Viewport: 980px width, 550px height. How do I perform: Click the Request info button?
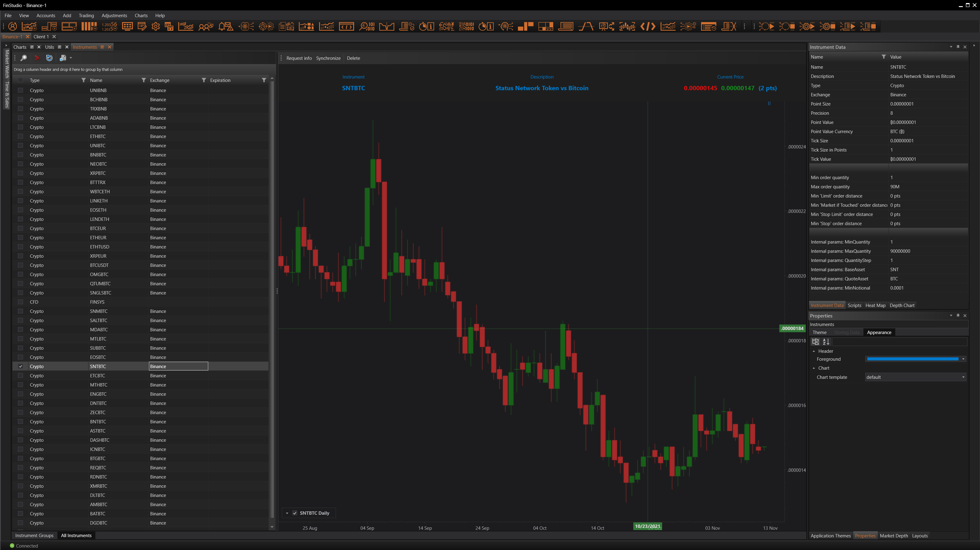pyautogui.click(x=299, y=58)
